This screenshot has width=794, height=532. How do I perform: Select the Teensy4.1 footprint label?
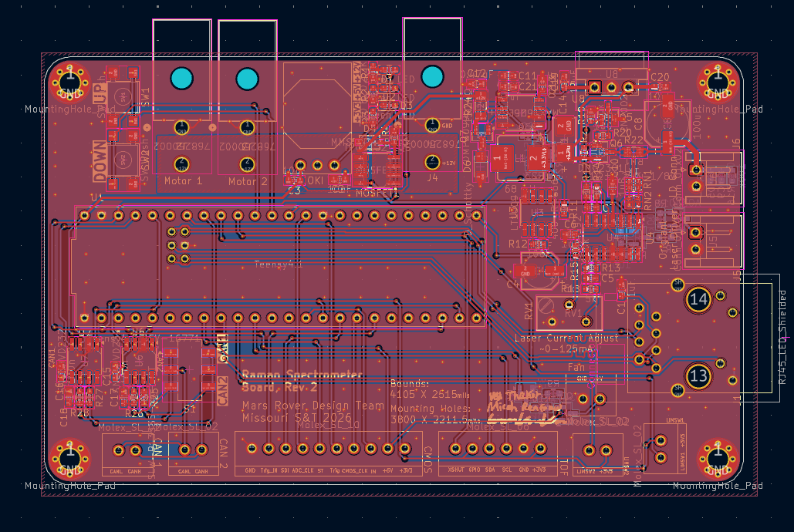[x=279, y=264]
